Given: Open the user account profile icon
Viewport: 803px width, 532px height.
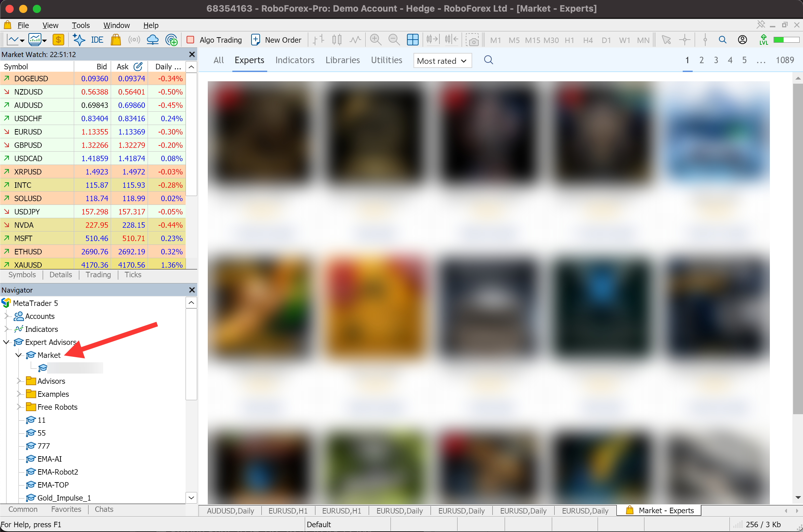Looking at the screenshot, I should coord(742,40).
